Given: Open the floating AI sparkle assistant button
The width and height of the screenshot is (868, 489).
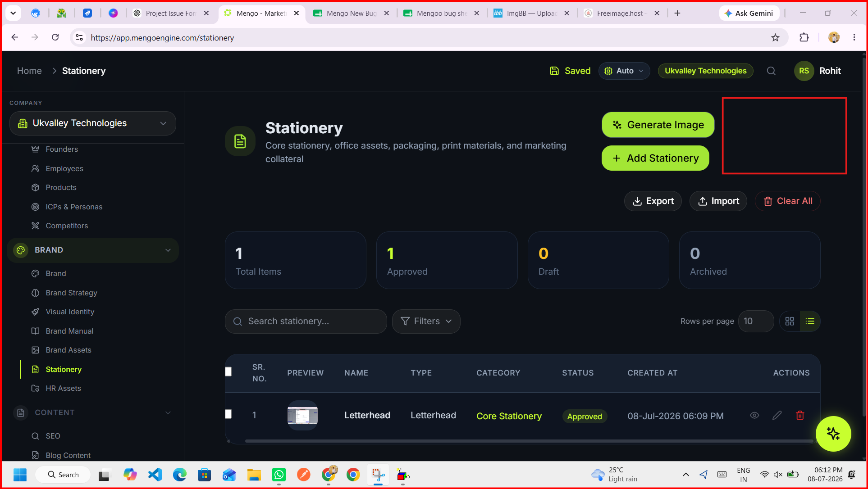Looking at the screenshot, I should click(833, 434).
